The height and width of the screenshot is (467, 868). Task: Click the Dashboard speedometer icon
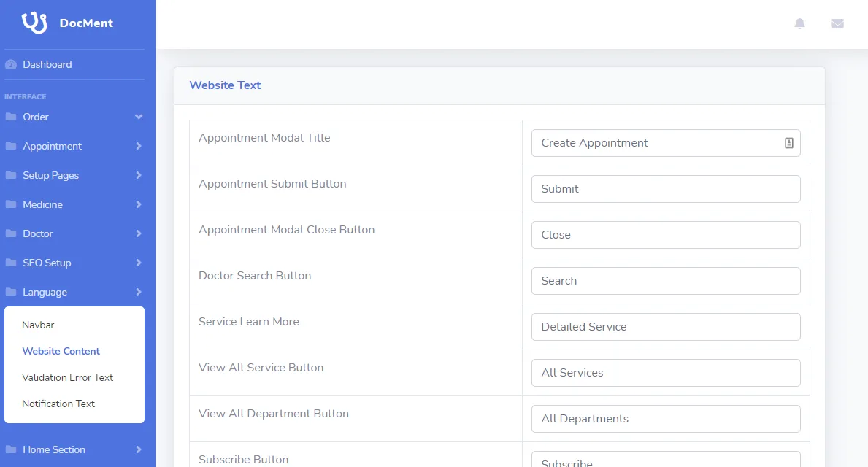11,64
